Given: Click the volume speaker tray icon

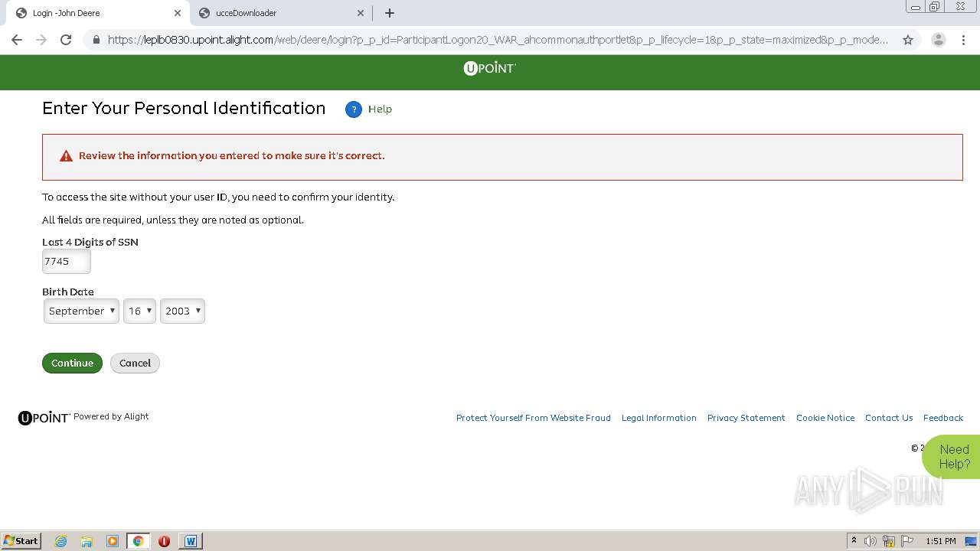Looking at the screenshot, I should [871, 541].
